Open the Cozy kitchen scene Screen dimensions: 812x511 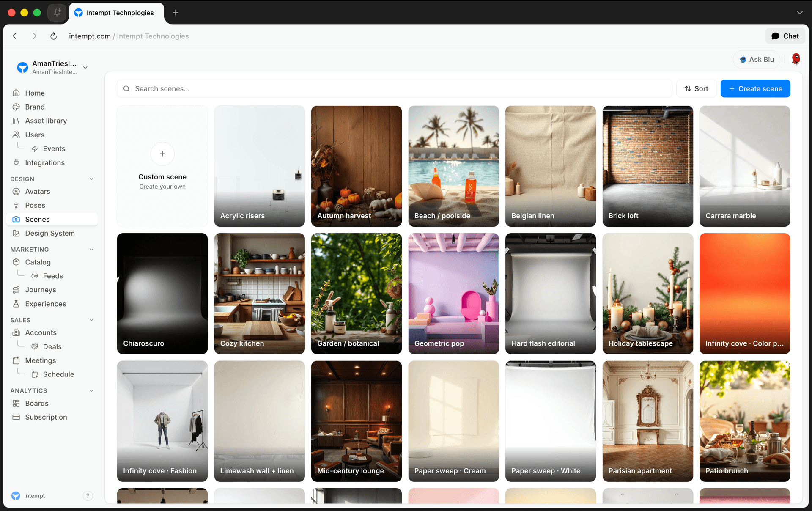coord(259,294)
